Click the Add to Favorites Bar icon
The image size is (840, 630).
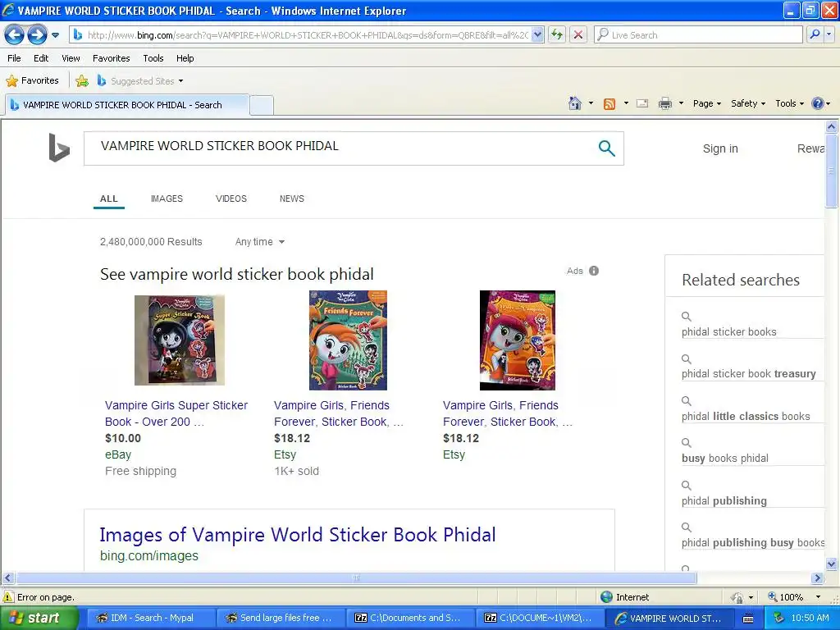(82, 81)
